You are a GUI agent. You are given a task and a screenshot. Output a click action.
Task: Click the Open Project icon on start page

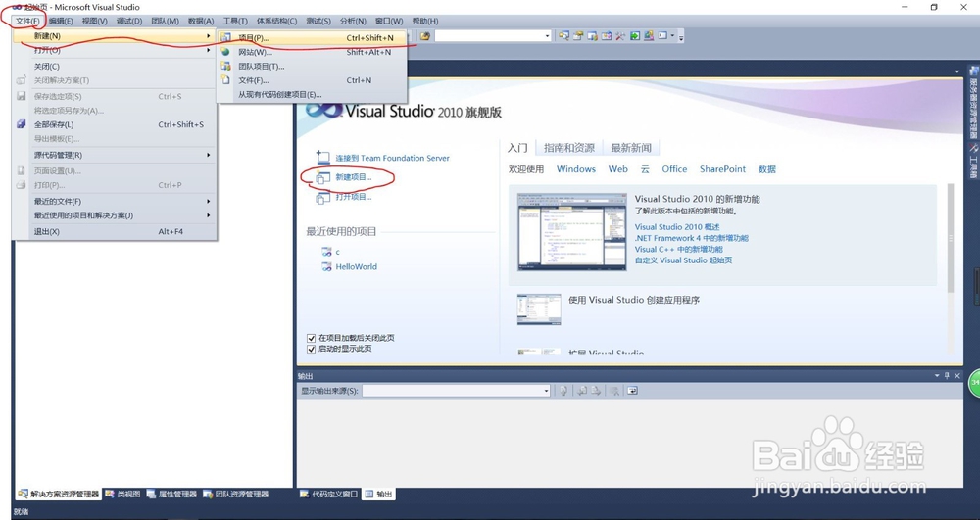point(322,197)
